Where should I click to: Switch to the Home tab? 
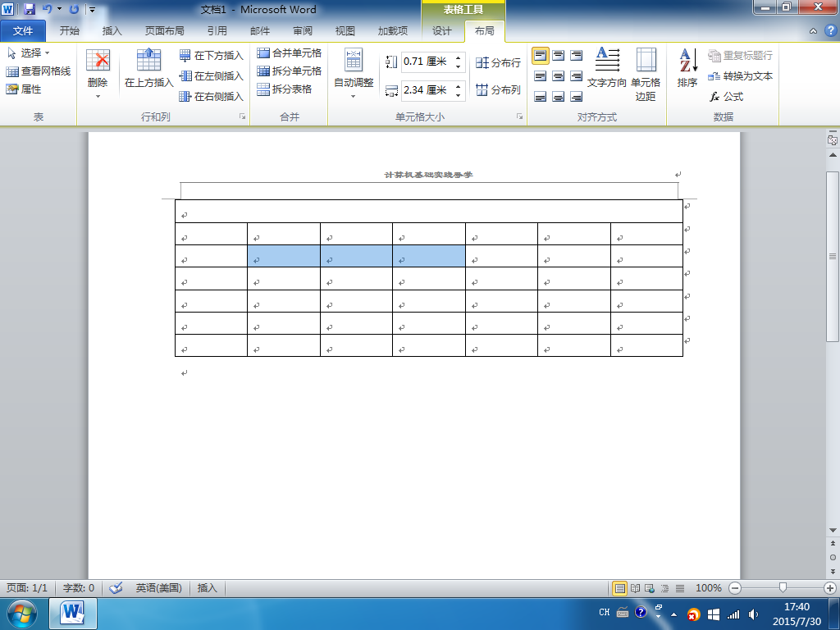[69, 30]
